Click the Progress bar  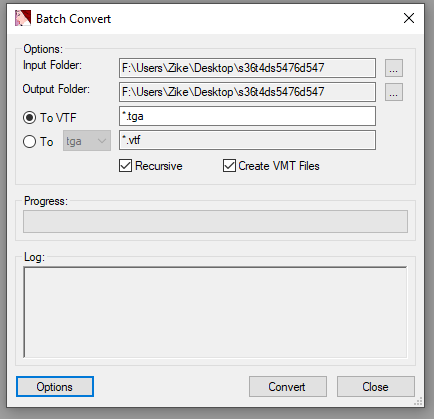pos(215,221)
